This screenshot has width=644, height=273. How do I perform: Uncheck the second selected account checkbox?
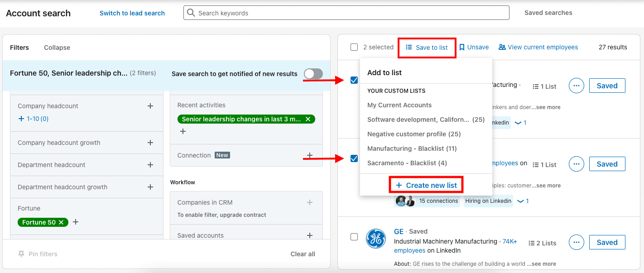(354, 158)
